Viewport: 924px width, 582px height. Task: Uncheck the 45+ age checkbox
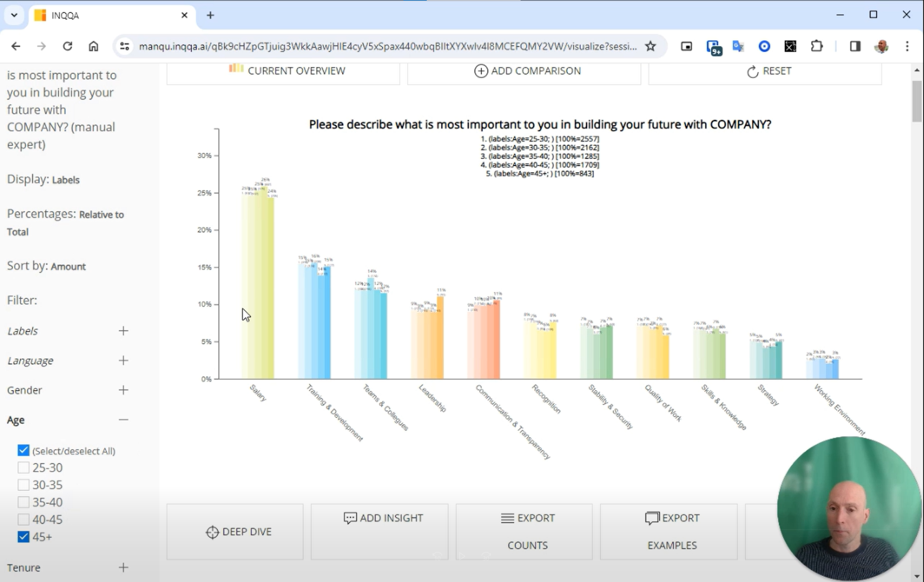(23, 537)
